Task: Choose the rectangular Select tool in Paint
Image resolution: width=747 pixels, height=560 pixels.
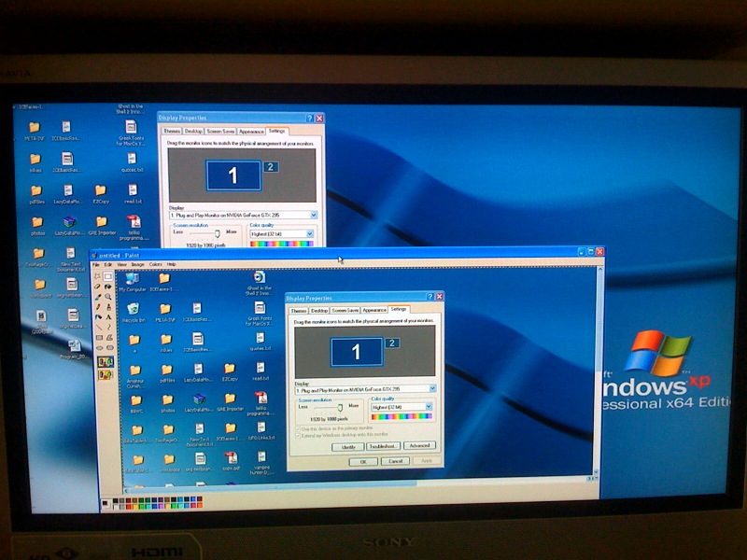Action: click(108, 276)
